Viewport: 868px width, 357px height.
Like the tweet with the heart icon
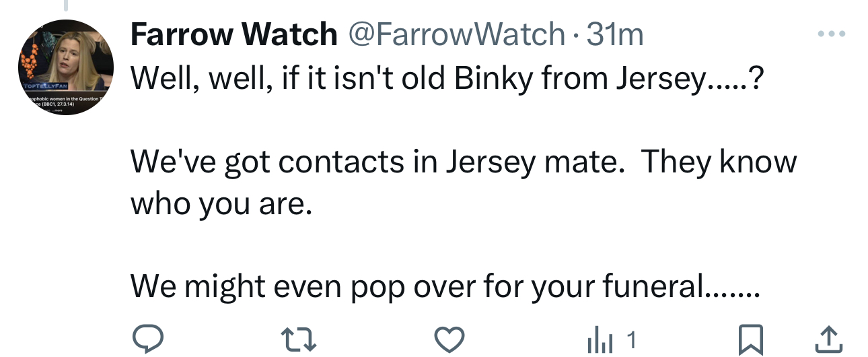[x=449, y=339]
